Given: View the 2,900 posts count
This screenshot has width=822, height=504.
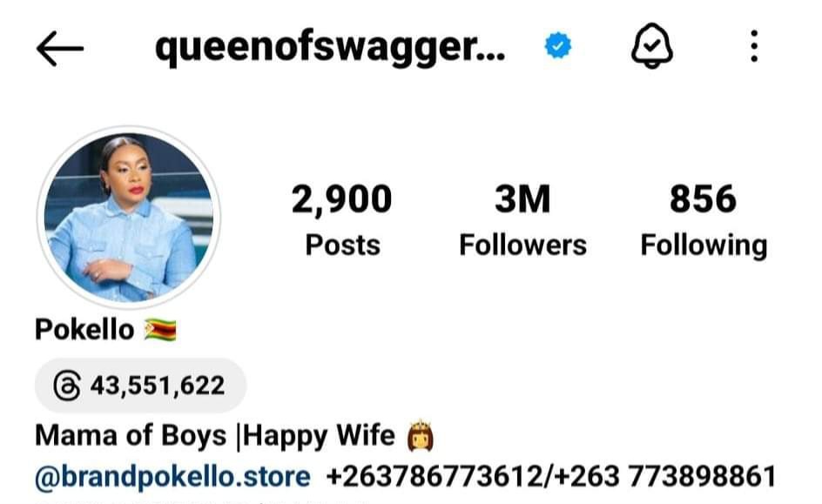Looking at the screenshot, I should click(x=342, y=199).
